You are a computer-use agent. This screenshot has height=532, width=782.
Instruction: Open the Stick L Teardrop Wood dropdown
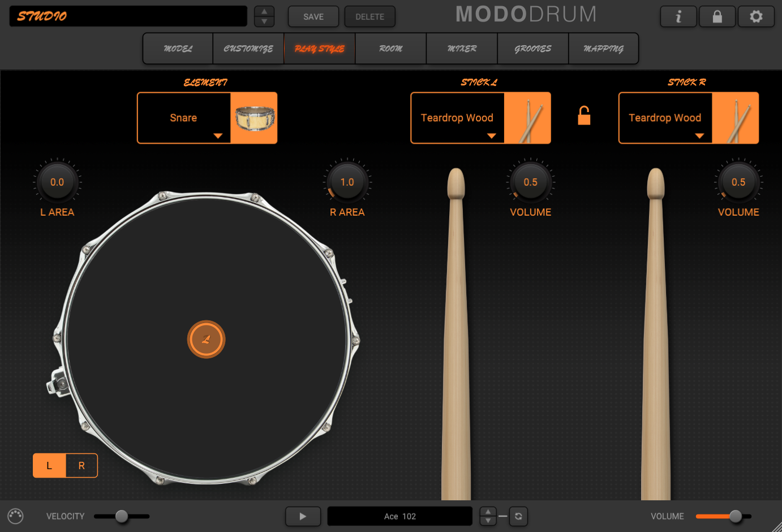[x=457, y=118]
